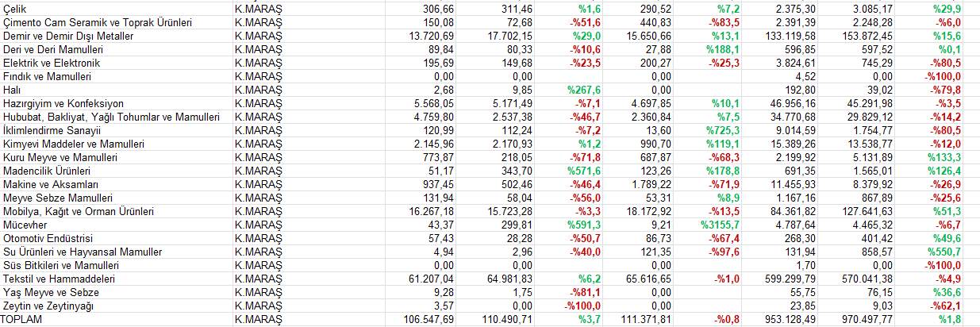Click the Süs Bitkileri ve Mamulleri label
Viewport: 980px width, 327px height.
(x=61, y=265)
